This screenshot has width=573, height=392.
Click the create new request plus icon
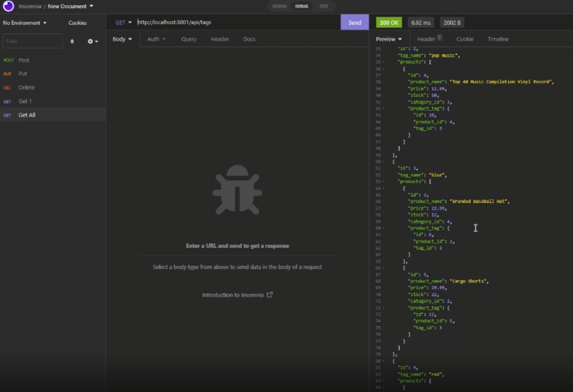click(92, 41)
